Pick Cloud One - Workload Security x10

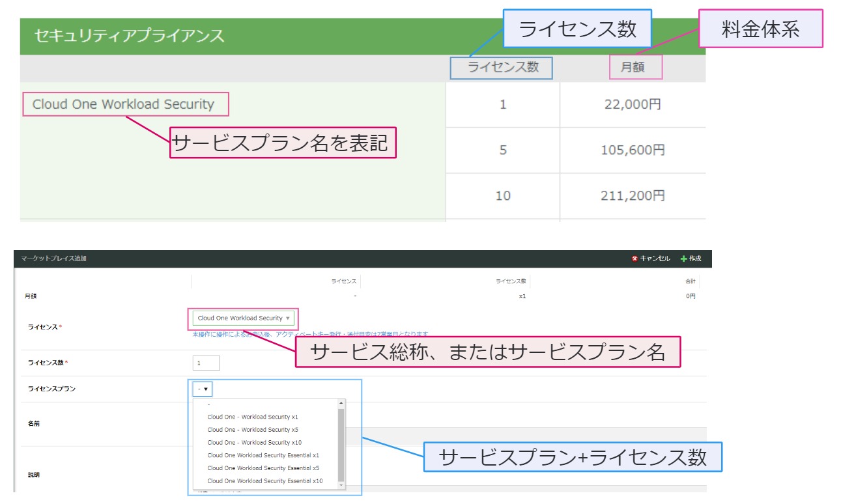(254, 443)
